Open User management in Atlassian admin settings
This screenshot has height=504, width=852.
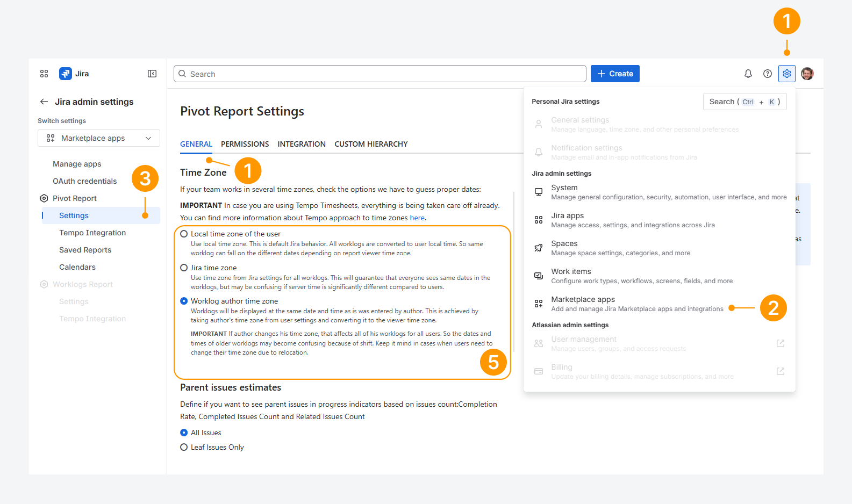(x=660, y=343)
